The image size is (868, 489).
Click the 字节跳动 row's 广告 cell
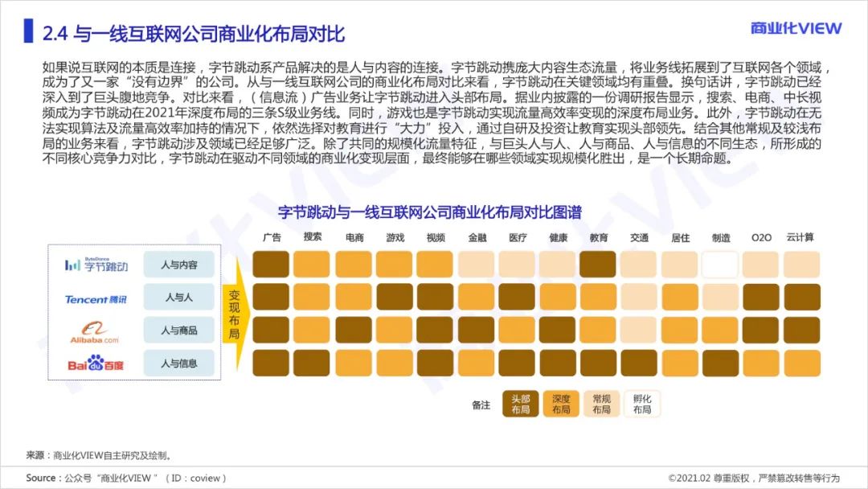(271, 264)
